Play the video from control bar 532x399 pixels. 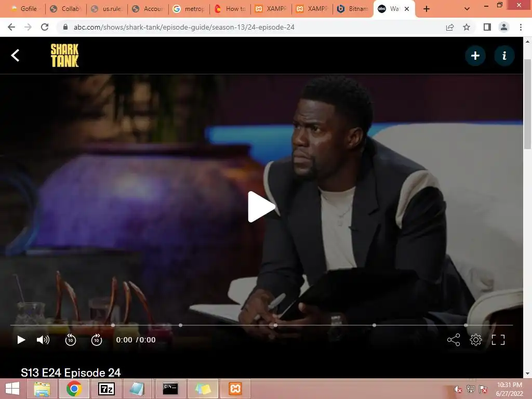click(x=21, y=340)
